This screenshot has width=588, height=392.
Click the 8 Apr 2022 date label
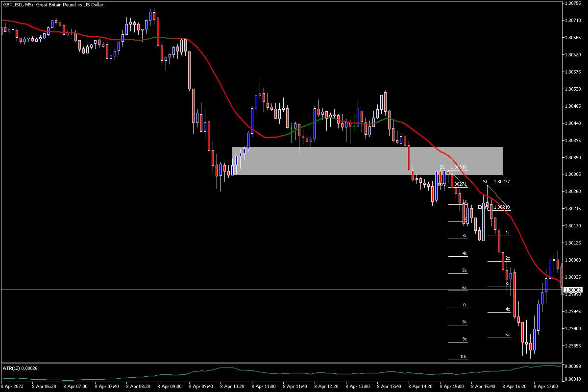pyautogui.click(x=13, y=386)
